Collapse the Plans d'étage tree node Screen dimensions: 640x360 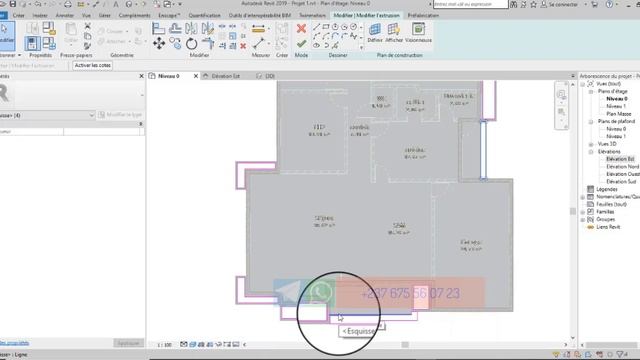click(x=591, y=91)
